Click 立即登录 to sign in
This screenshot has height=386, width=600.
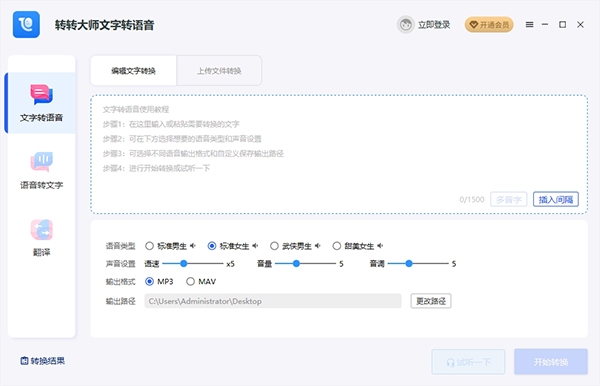pos(434,25)
